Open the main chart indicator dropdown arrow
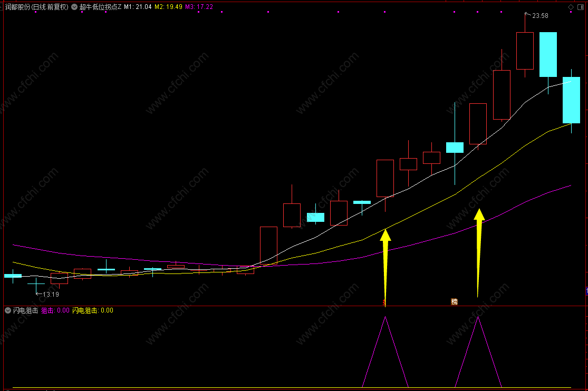 point(74,7)
